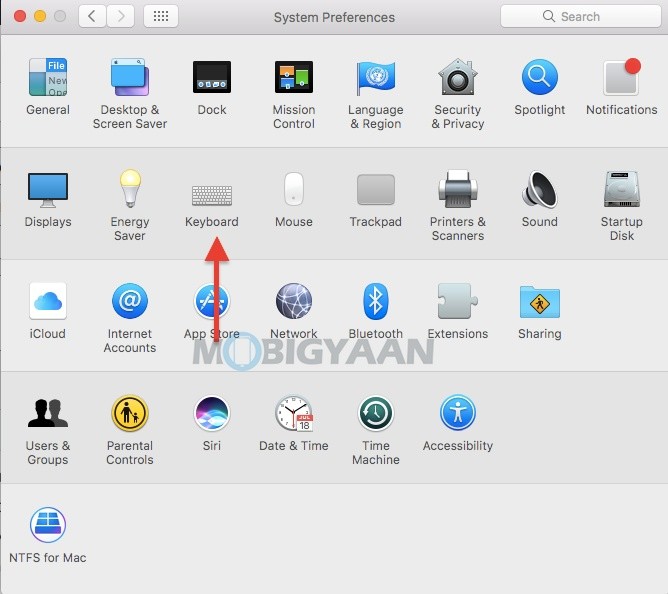
Task: Go back with the left chevron button
Action: 92,16
